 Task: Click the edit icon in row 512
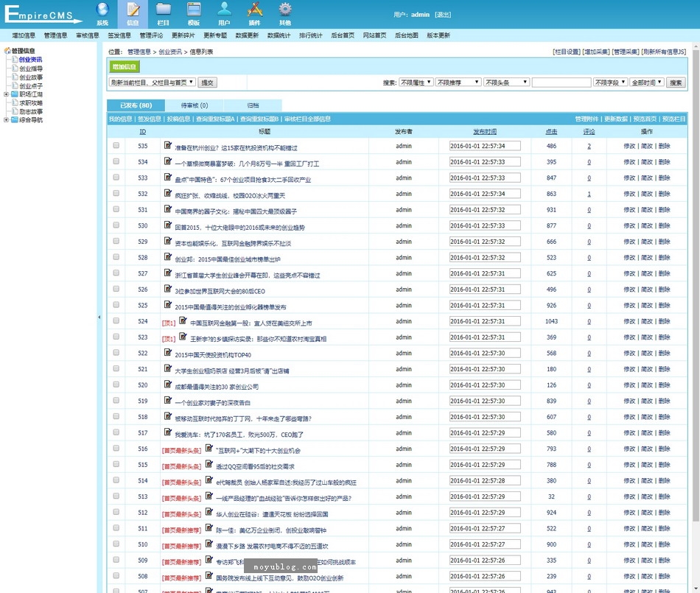click(x=209, y=512)
